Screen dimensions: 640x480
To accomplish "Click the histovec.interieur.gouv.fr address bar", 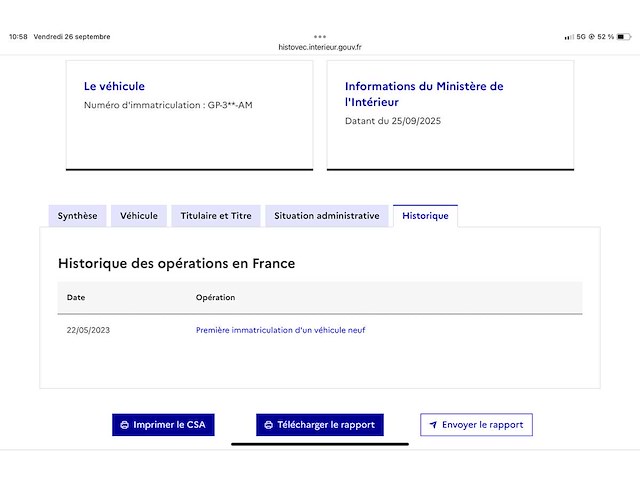I will click(x=320, y=47).
